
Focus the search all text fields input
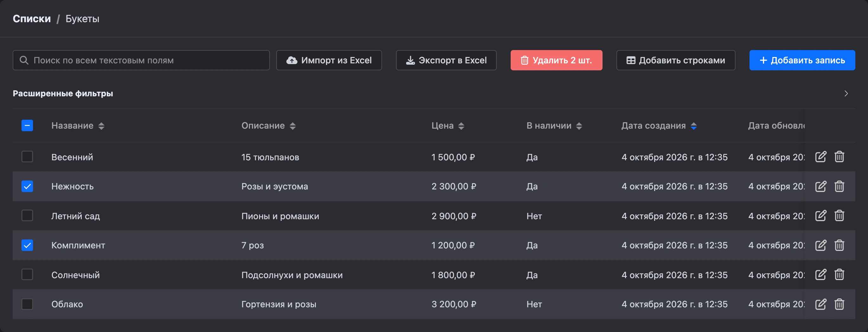(x=141, y=60)
